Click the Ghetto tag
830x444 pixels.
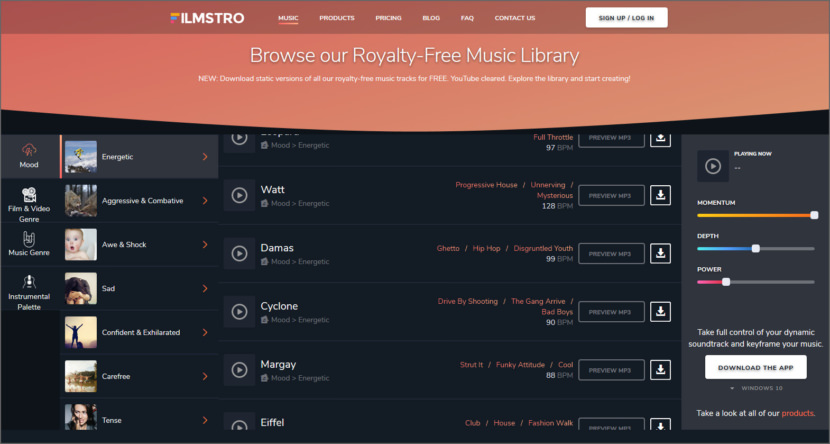point(448,248)
